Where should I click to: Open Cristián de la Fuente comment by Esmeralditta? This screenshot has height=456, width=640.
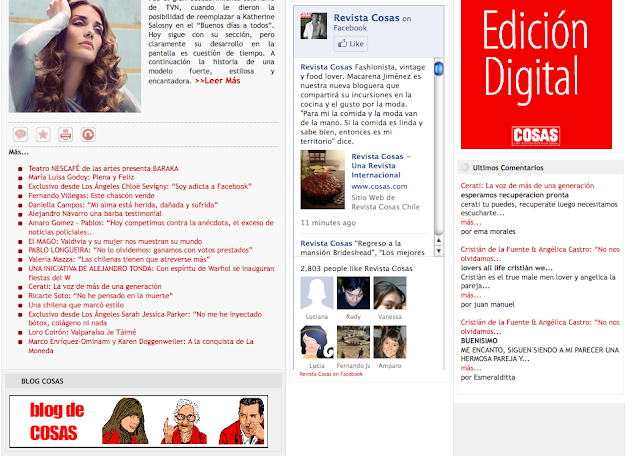tap(540, 327)
